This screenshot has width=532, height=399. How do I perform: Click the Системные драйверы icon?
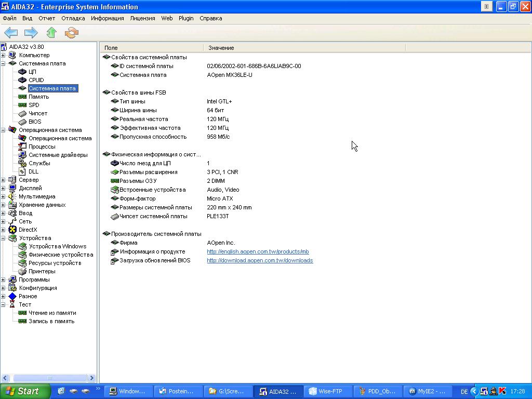point(22,155)
